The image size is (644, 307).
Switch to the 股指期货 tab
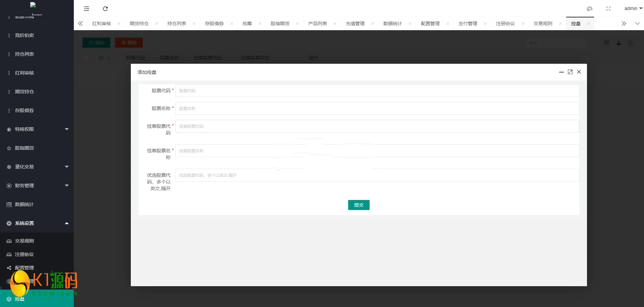pyautogui.click(x=280, y=23)
